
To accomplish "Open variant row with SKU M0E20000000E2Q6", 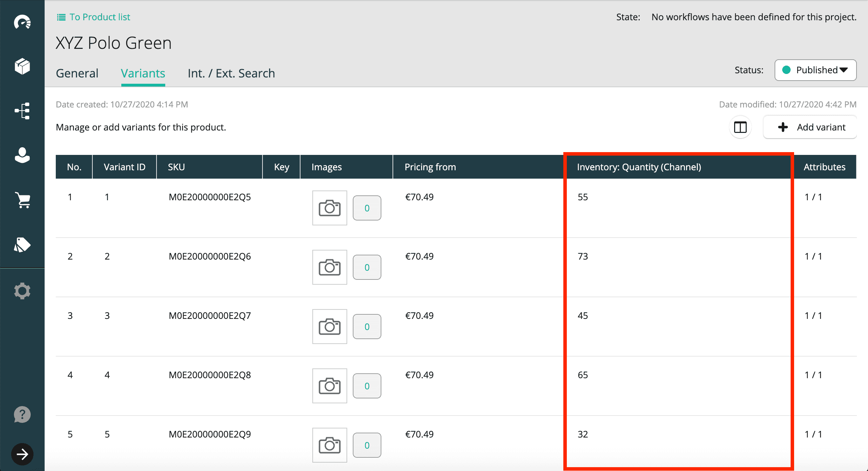I will click(x=210, y=256).
